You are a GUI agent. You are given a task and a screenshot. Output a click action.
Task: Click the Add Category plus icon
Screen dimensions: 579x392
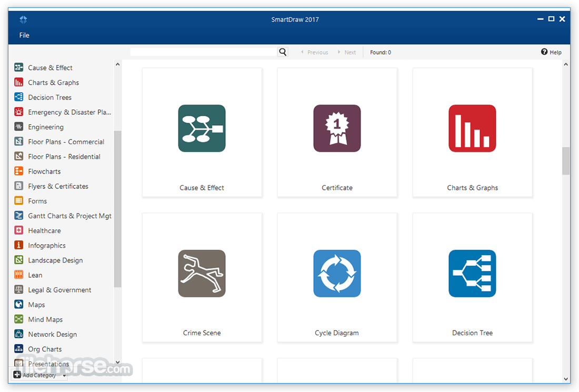pos(17,375)
